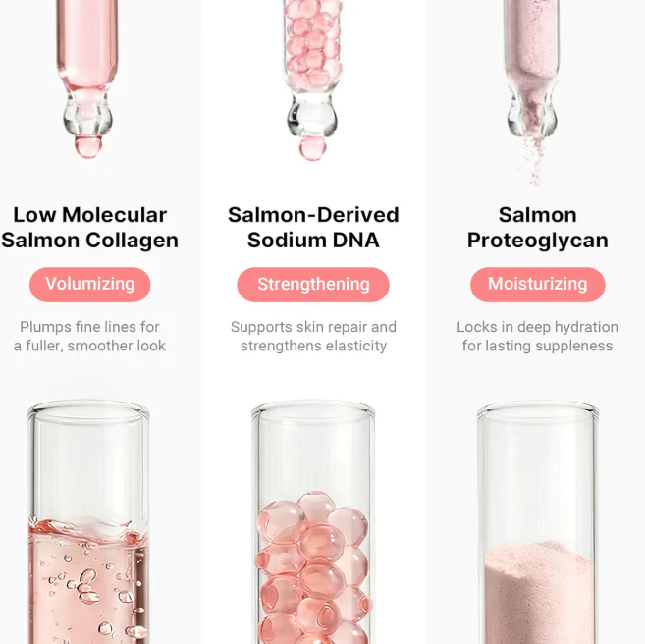The height and width of the screenshot is (644, 645).
Task: Select the Low Molecular Salmon Collagen heading
Action: coord(89,228)
